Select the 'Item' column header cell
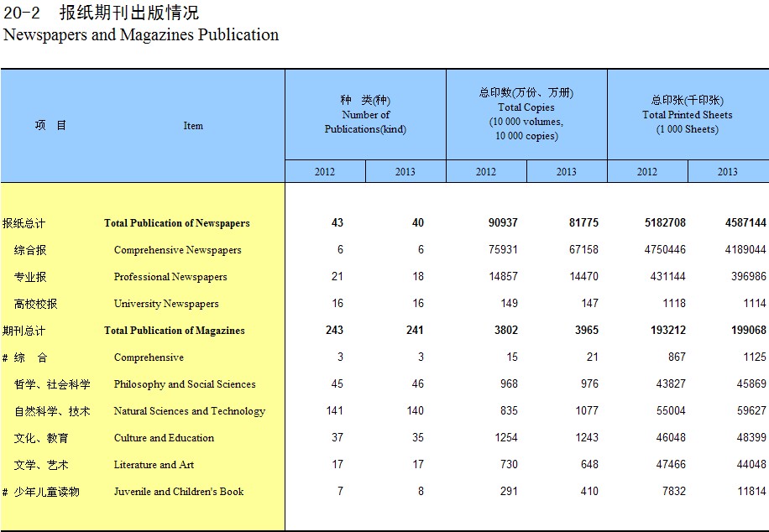 click(193, 126)
